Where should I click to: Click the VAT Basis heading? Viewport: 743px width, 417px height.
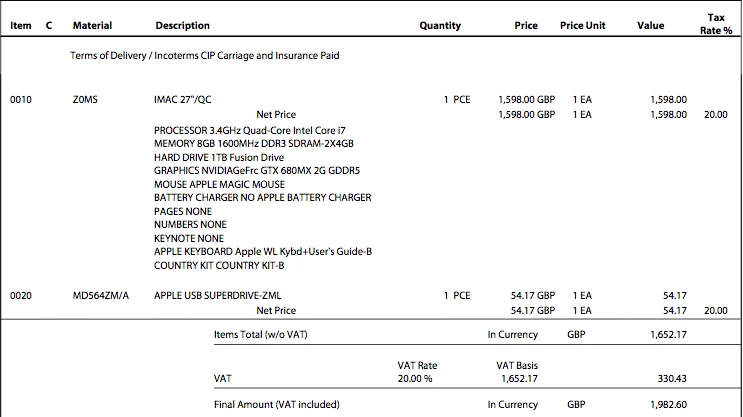(517, 365)
